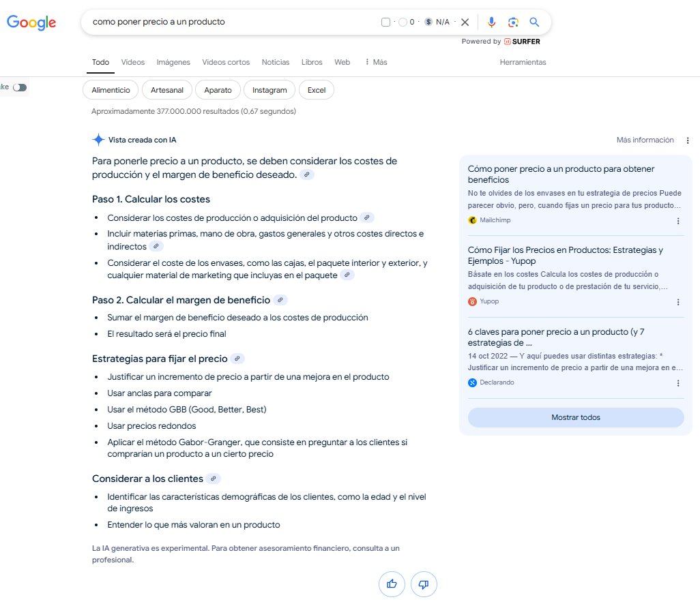Viewport: 700px width, 604px height.
Task: Switch to the Web tab
Action: pyautogui.click(x=342, y=62)
